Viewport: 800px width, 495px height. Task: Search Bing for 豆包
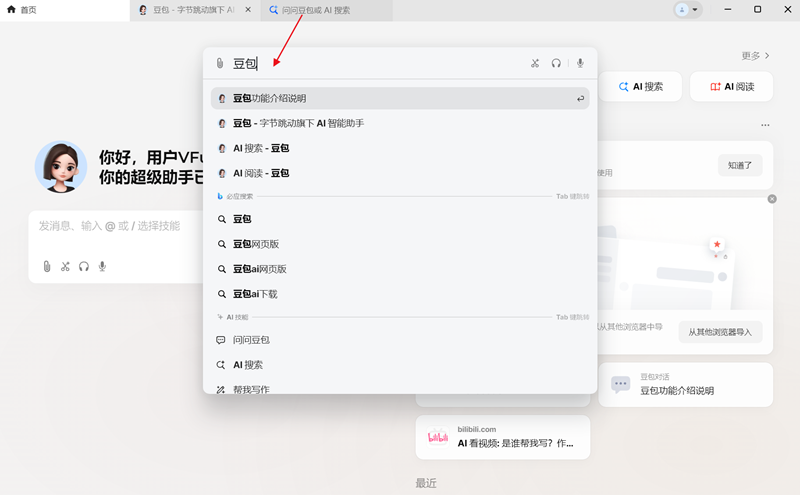pyautogui.click(x=400, y=219)
